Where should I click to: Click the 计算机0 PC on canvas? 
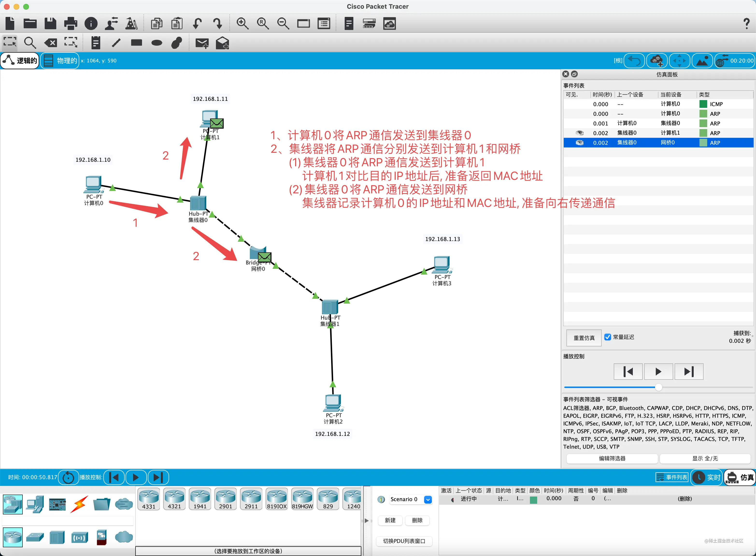coord(93,185)
